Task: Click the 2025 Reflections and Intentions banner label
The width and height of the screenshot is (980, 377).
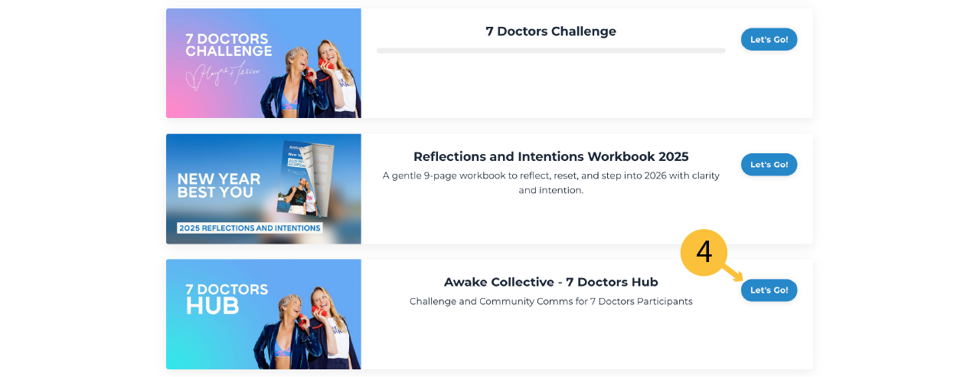Action: coord(250,228)
